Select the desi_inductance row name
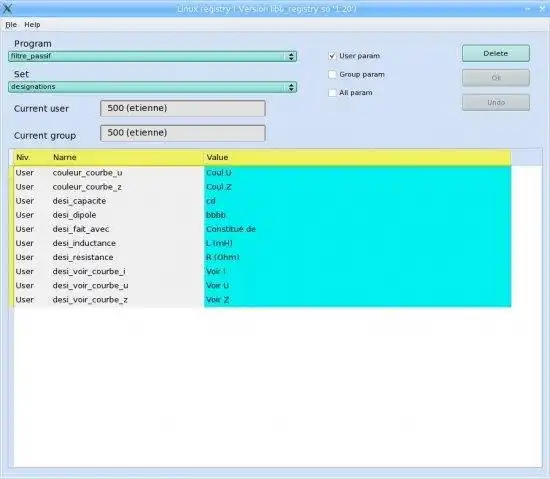Screen dimensions: 550x479 coord(84,243)
